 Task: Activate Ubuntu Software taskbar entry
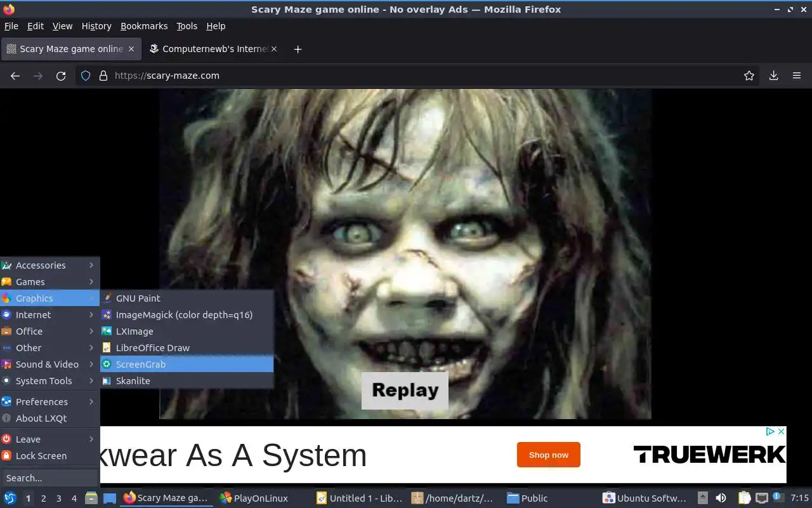click(645, 498)
